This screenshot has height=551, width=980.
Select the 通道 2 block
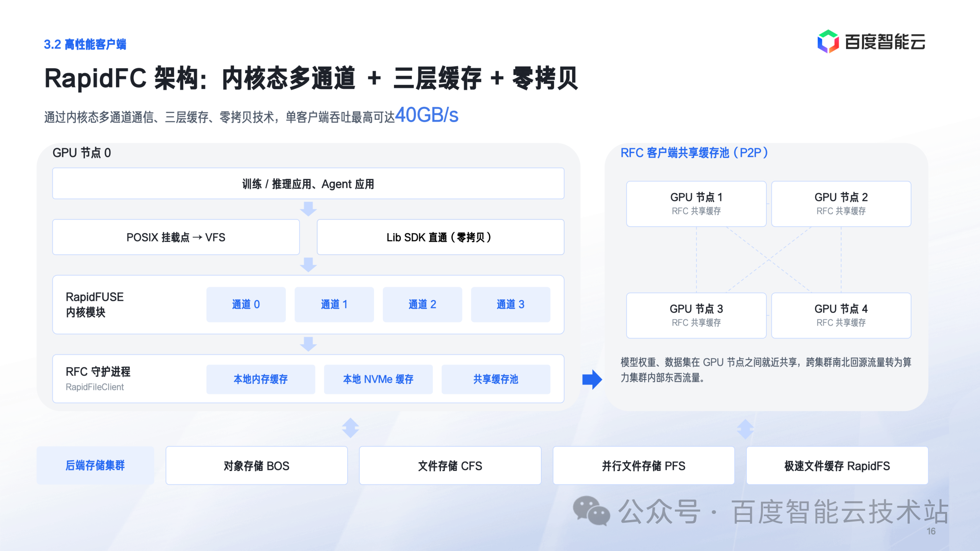[x=422, y=305]
